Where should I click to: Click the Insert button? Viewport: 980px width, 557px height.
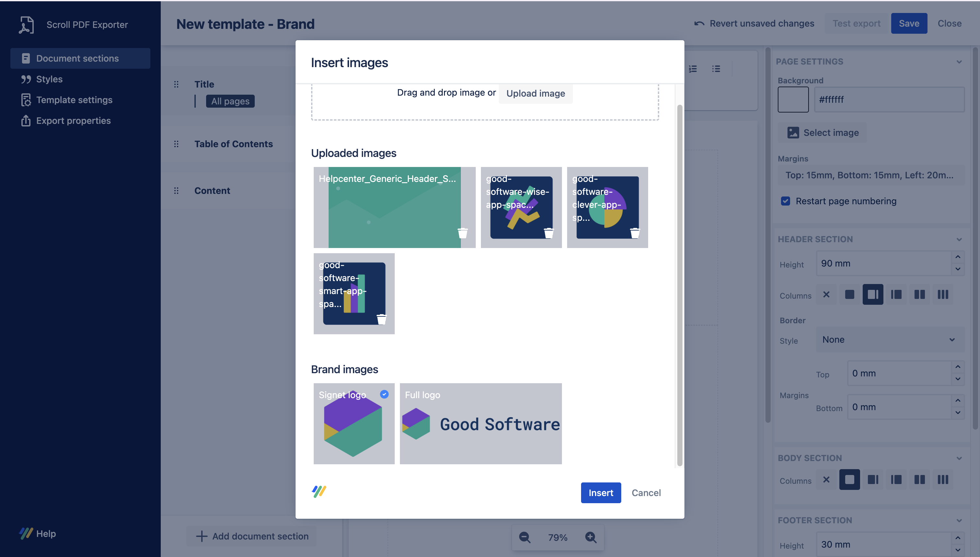coord(600,493)
